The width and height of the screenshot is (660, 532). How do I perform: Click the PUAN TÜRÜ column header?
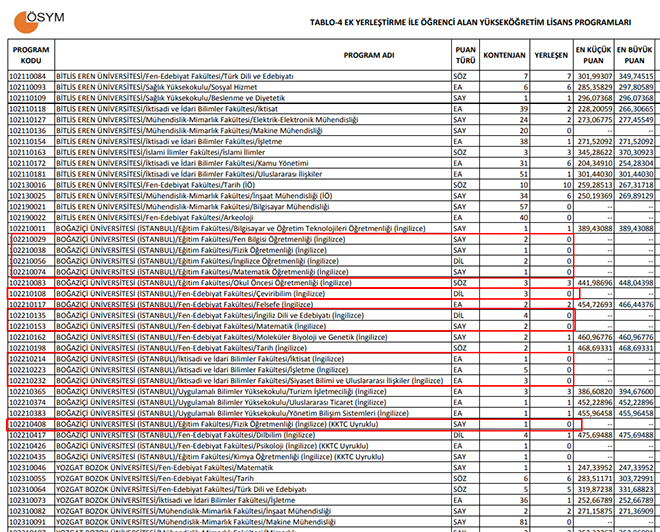click(x=465, y=55)
